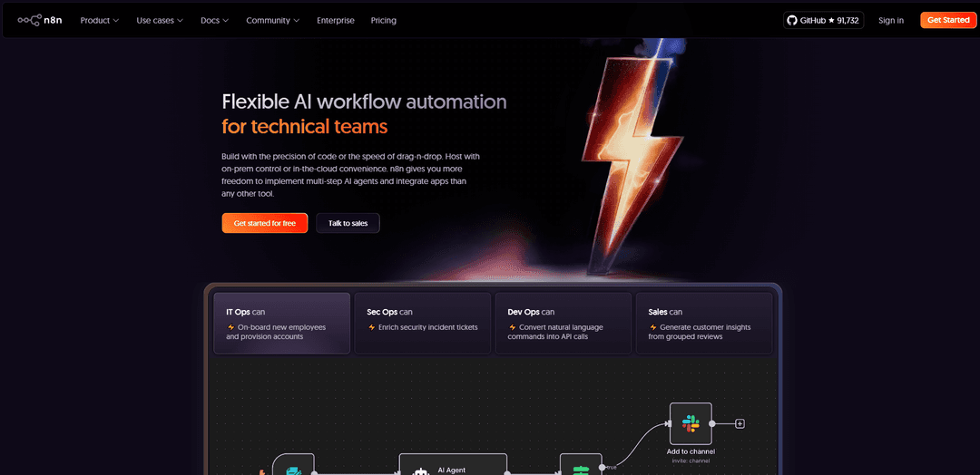Open the Enterprise page
The height and width of the screenshot is (475, 980).
tap(336, 21)
